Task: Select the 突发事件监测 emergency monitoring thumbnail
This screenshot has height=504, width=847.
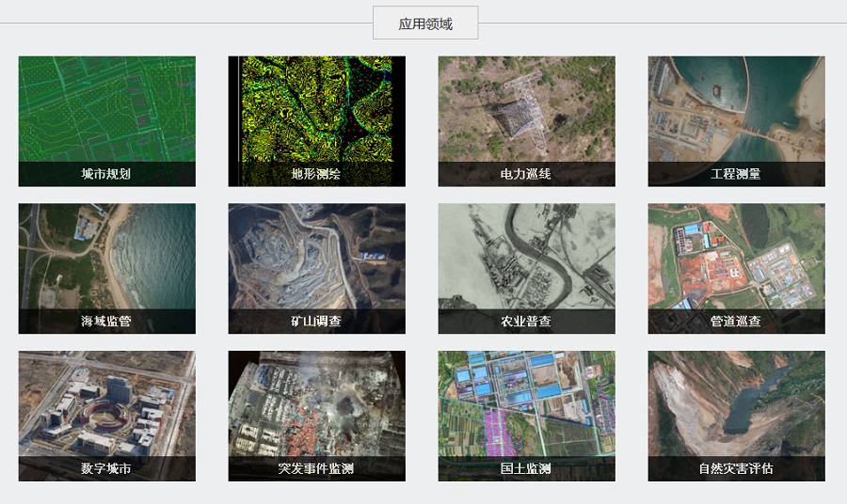Action: 316,416
